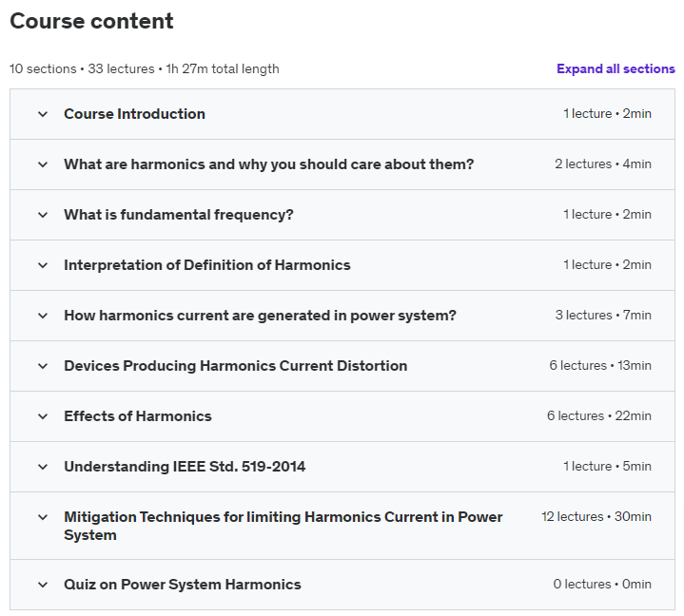Click '10 sections • 33 lectures' summary text
Viewport: 684px width, 616px height.
click(x=145, y=68)
